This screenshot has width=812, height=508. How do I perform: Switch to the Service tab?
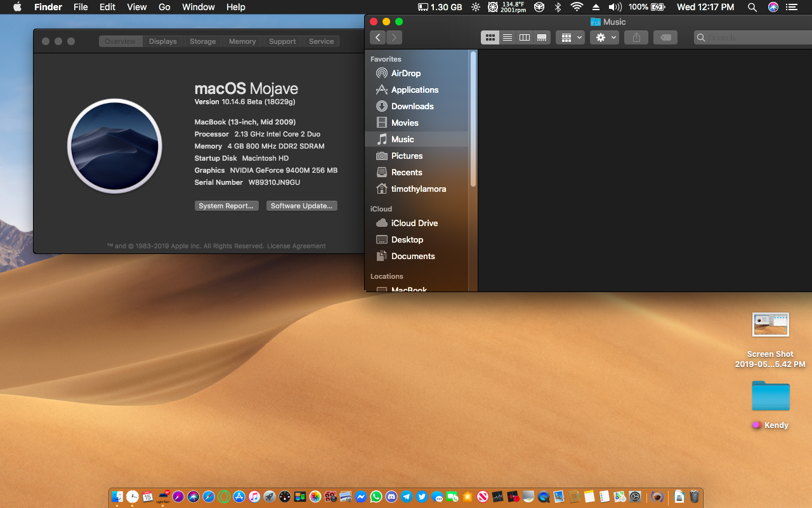322,41
